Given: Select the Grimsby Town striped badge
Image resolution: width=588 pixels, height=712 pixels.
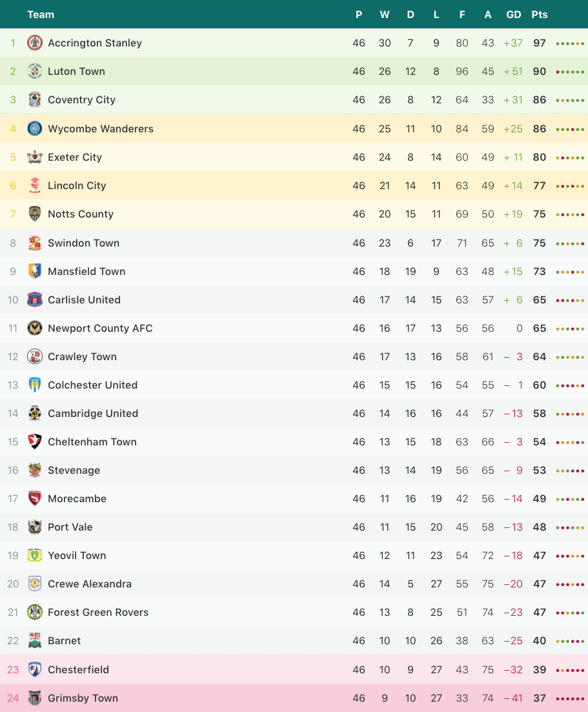Looking at the screenshot, I should click(34, 697).
